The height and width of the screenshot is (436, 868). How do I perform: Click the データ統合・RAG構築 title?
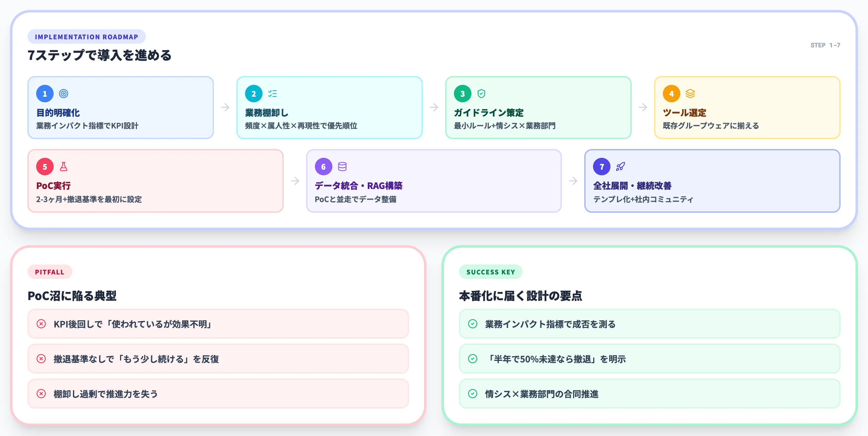pos(359,186)
